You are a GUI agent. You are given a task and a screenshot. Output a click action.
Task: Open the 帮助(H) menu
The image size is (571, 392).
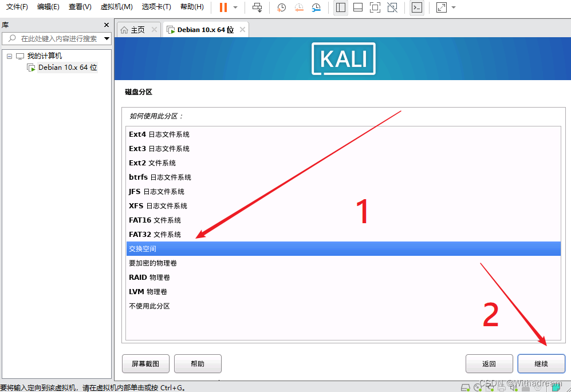(192, 7)
